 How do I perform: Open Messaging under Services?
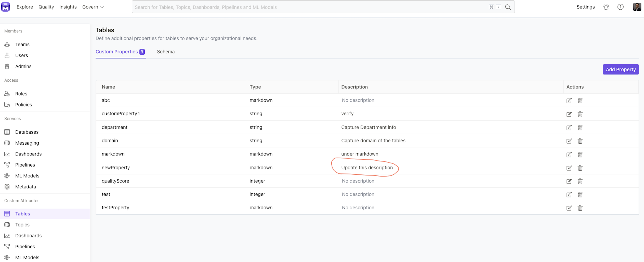[x=27, y=143]
